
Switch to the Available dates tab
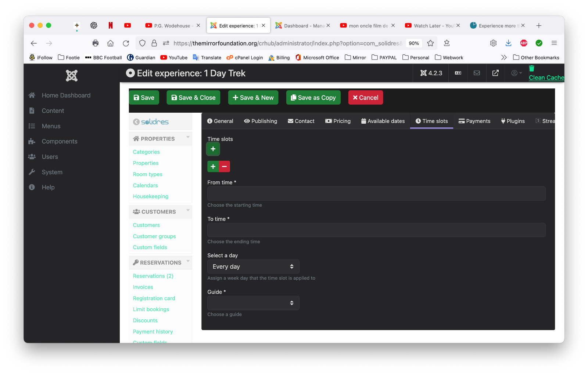[383, 121]
